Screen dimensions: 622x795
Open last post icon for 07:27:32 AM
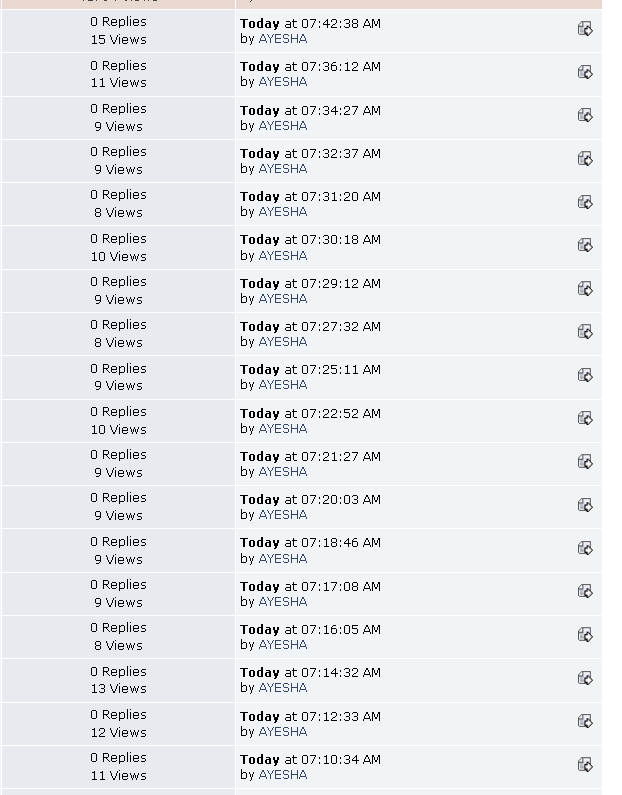tap(585, 332)
